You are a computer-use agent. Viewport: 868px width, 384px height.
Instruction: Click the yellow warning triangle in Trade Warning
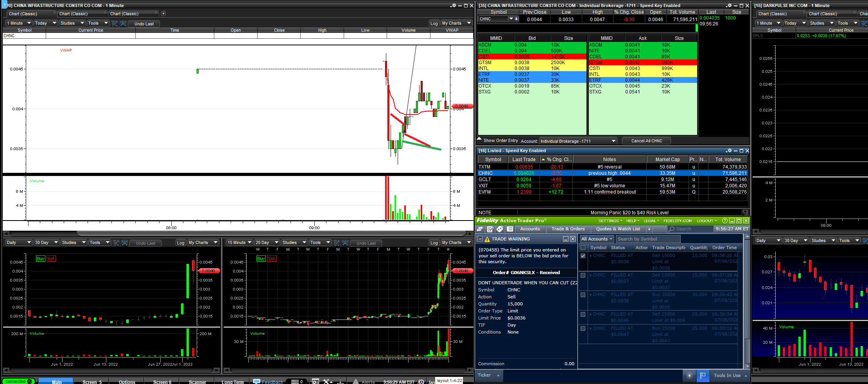487,239
